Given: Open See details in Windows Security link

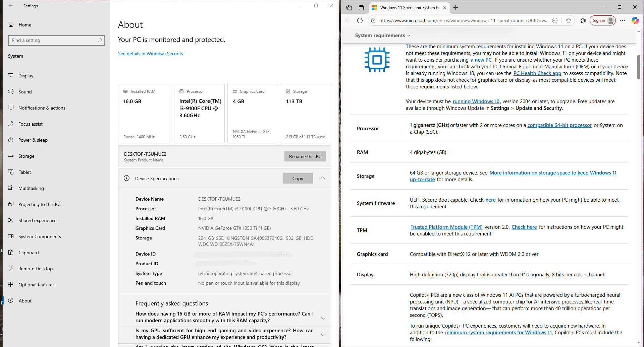Looking at the screenshot, I should [x=151, y=54].
